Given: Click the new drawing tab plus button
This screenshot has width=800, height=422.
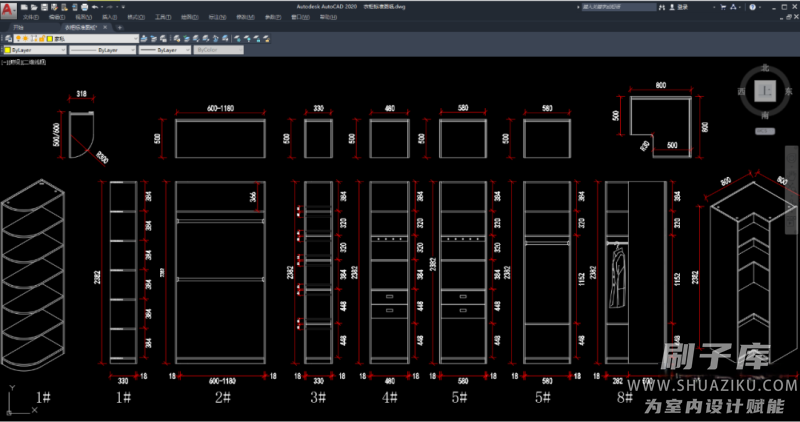Looking at the screenshot, I should 120,28.
